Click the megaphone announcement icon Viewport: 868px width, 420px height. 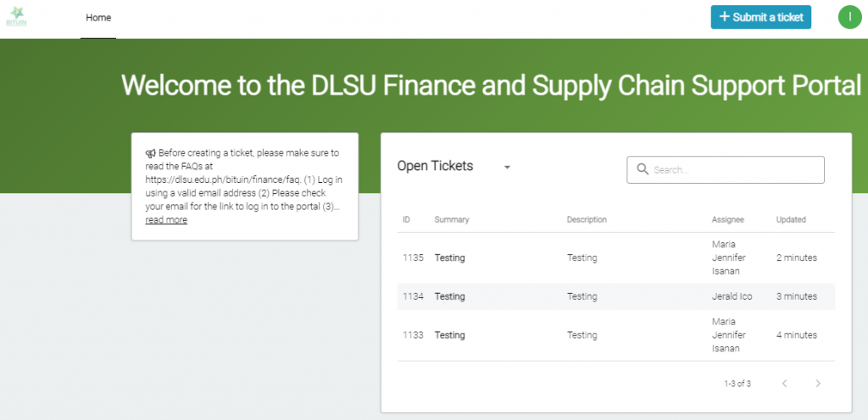pos(150,153)
